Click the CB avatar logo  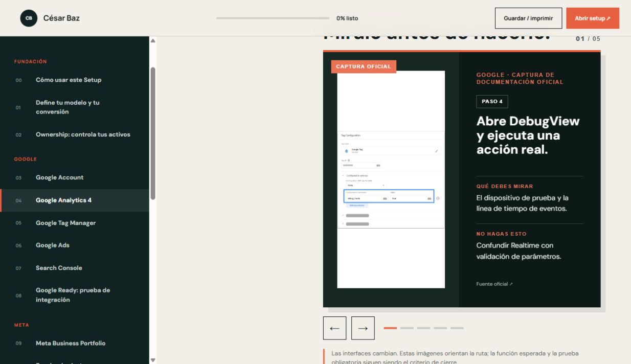[29, 18]
